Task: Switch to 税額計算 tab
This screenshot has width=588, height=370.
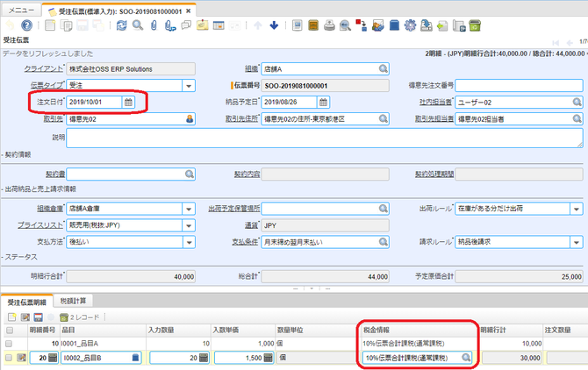Action: click(x=73, y=301)
